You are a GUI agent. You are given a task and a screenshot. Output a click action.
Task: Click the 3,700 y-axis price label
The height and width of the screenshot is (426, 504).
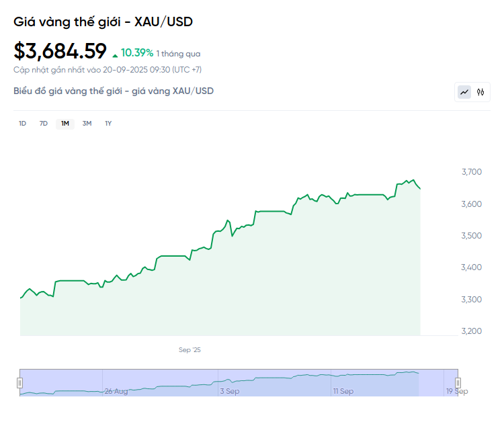[x=472, y=172]
